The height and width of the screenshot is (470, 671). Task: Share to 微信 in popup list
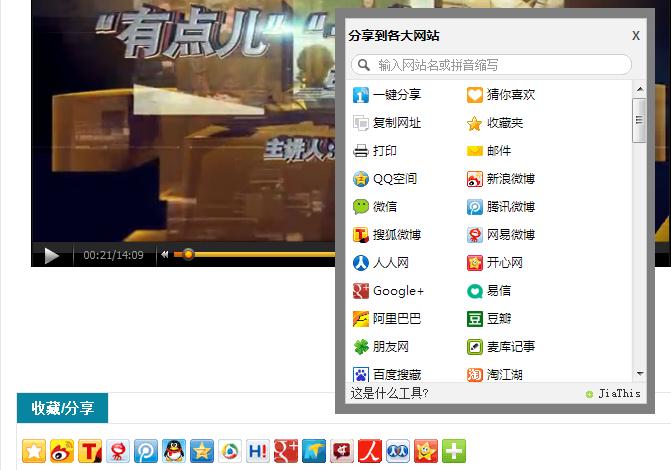pyautogui.click(x=384, y=207)
